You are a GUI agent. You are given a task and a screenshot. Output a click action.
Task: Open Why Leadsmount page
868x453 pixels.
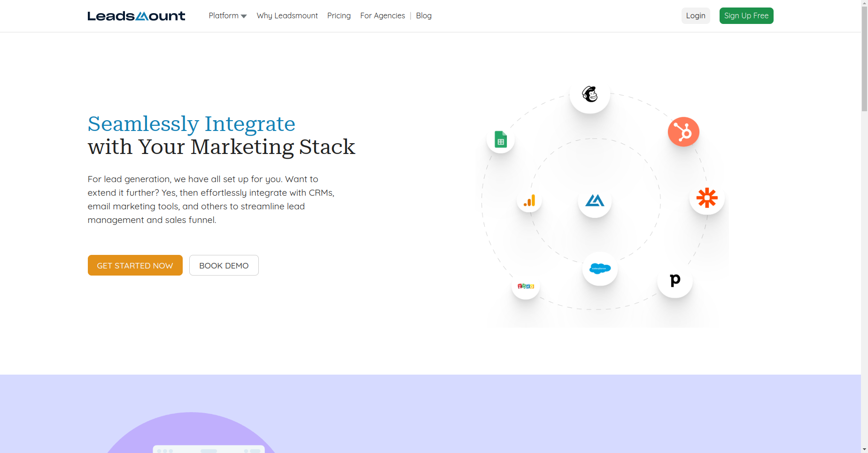click(x=287, y=16)
